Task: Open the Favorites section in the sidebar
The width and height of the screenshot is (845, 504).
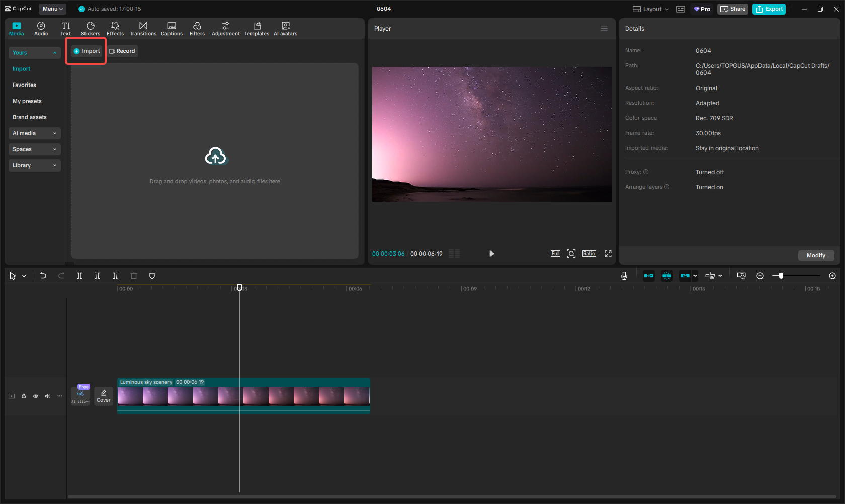Action: [24, 85]
